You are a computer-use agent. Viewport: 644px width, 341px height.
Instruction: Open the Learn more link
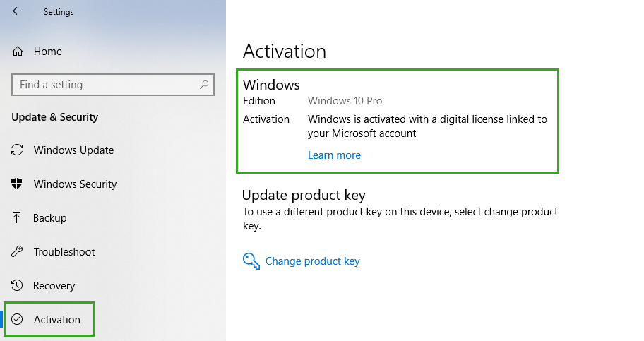tap(334, 155)
